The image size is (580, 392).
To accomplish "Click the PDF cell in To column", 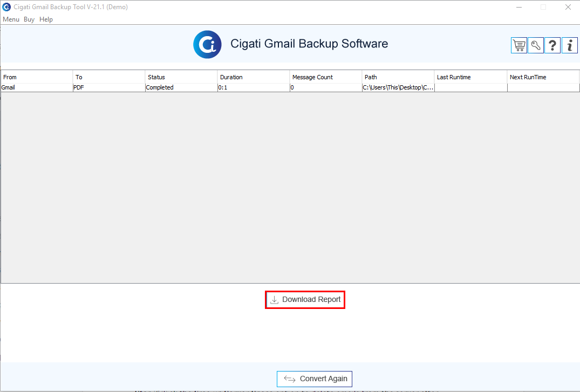I will [109, 88].
